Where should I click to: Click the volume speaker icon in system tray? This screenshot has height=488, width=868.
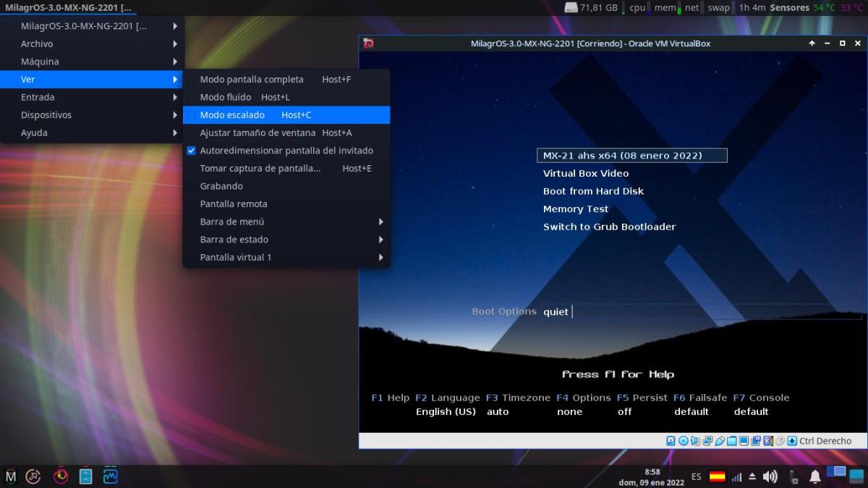pyautogui.click(x=770, y=476)
